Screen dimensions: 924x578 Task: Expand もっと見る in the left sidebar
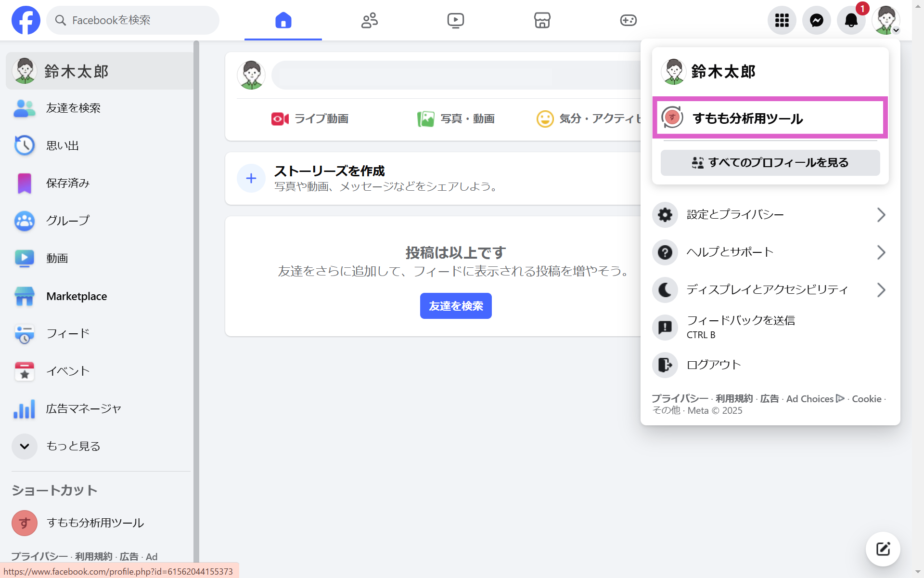coord(72,446)
